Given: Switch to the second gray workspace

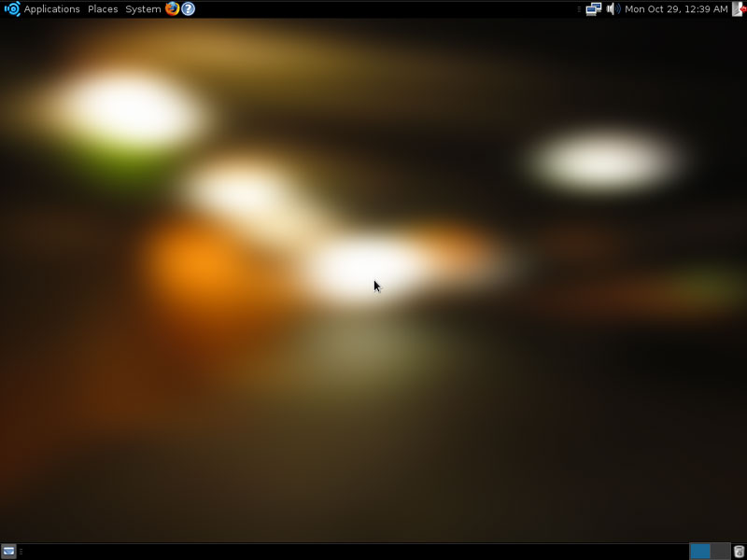Looking at the screenshot, I should tap(720, 552).
